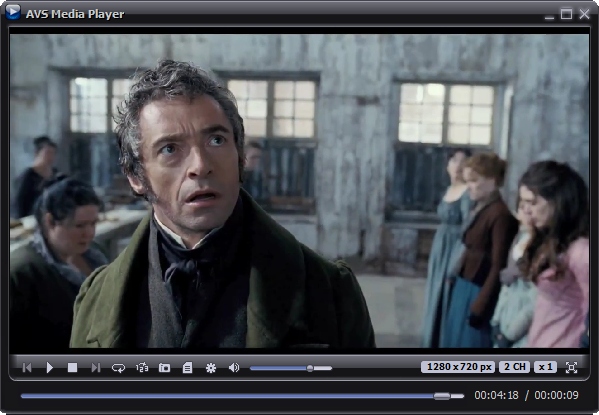The height and width of the screenshot is (415, 599).
Task: Switch to full screen mode
Action: pos(571,367)
